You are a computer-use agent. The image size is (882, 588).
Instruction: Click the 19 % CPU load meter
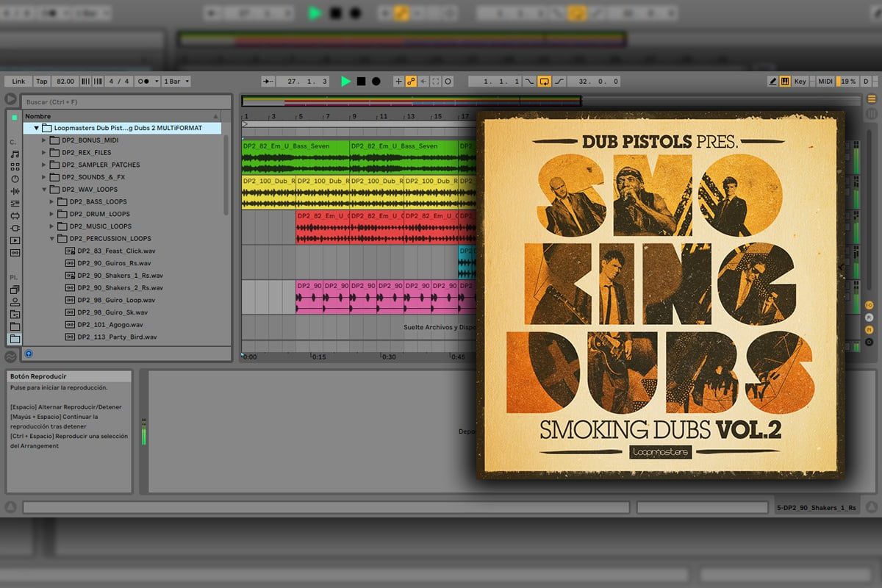[x=848, y=82]
